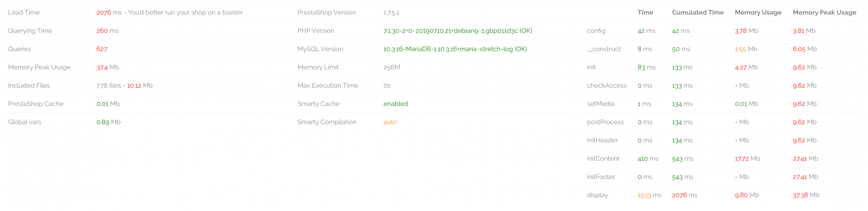Image resolution: width=868 pixels, height=211 pixels.
Task: Select PrestaShop Version 1.7.5.1 text
Action: 391,13
